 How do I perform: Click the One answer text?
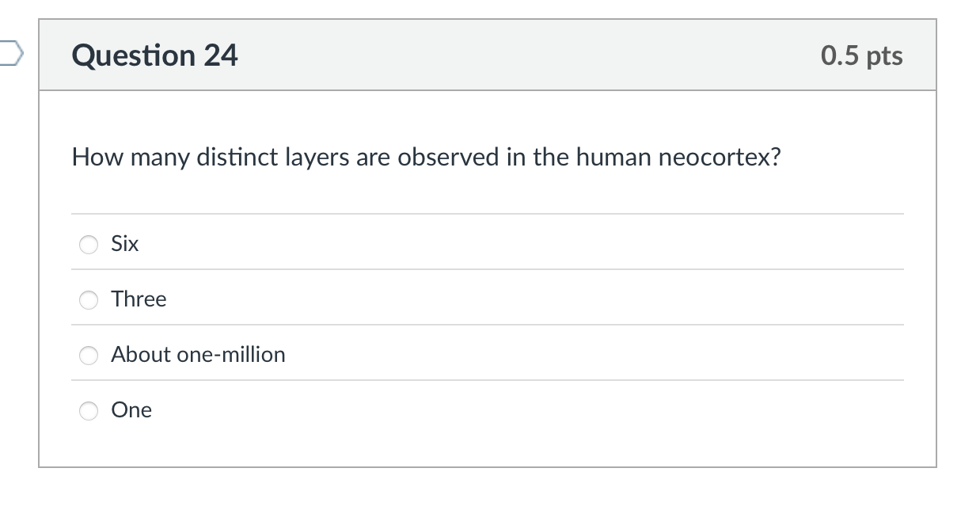131,410
